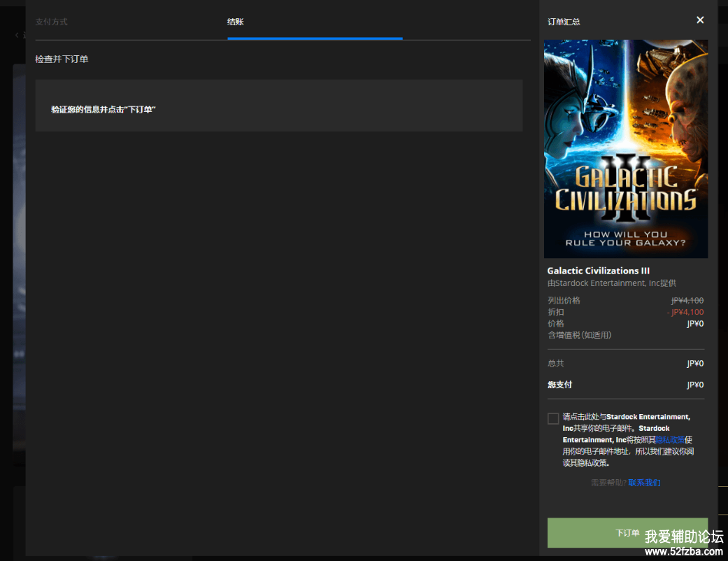Click the JP¥0 value in the 总共 row
The width and height of the screenshot is (728, 561).
(696, 363)
